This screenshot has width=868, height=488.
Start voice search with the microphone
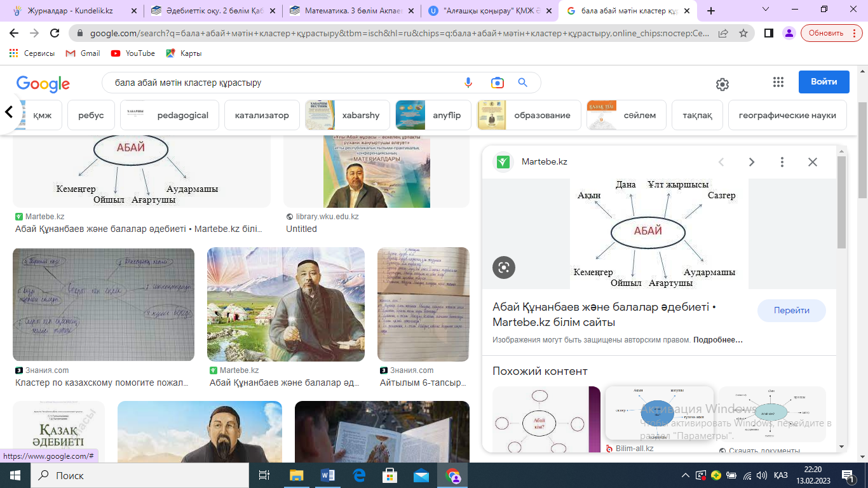pos(468,83)
